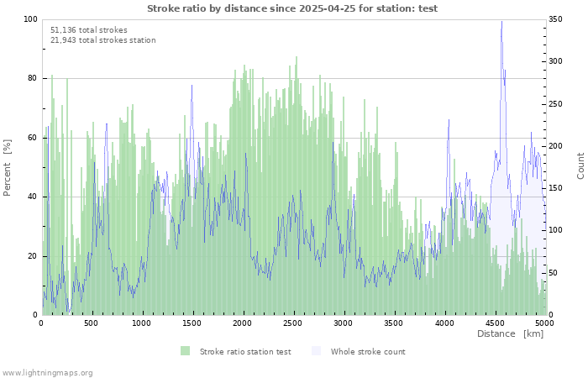
Task: Click the x-axis tick label 1500
Action: point(192,323)
